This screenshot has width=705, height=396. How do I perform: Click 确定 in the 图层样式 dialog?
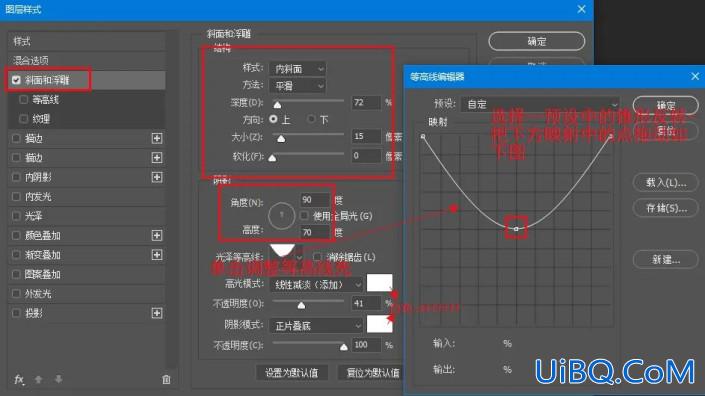click(x=536, y=41)
